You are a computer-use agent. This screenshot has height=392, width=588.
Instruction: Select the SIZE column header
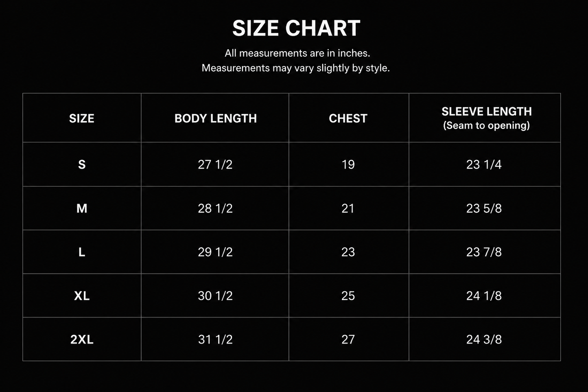82,118
